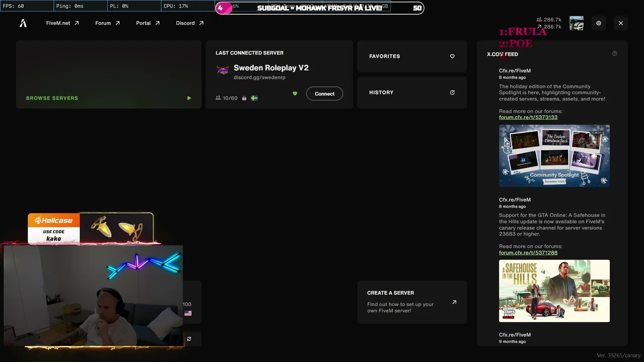The image size is (644, 362).
Task: Click the version 35265/canary label
Action: [619, 355]
